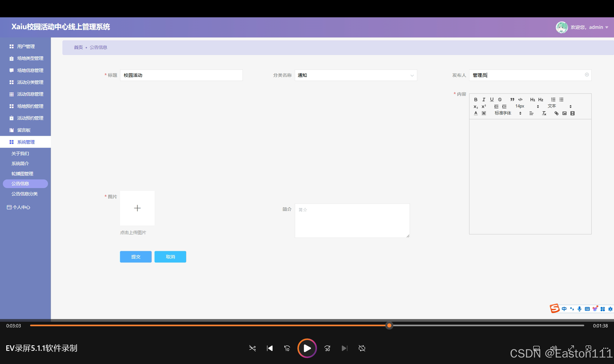Screen dimensions: 614x364
Task: Clear the 发布人 input field
Action: point(586,75)
